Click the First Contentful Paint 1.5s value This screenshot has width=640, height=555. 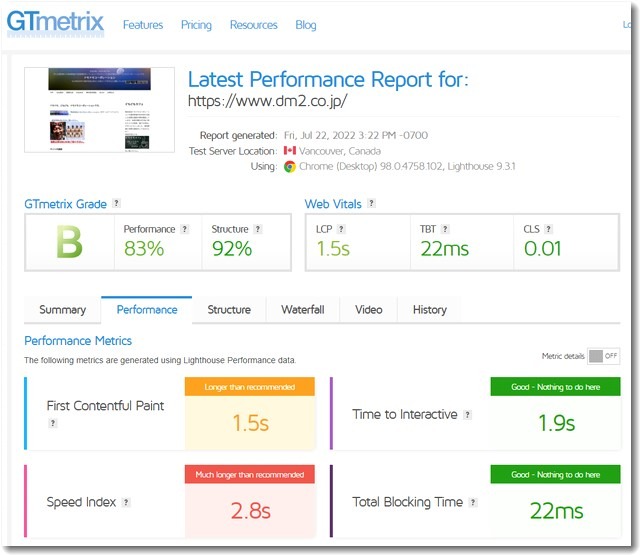[250, 423]
